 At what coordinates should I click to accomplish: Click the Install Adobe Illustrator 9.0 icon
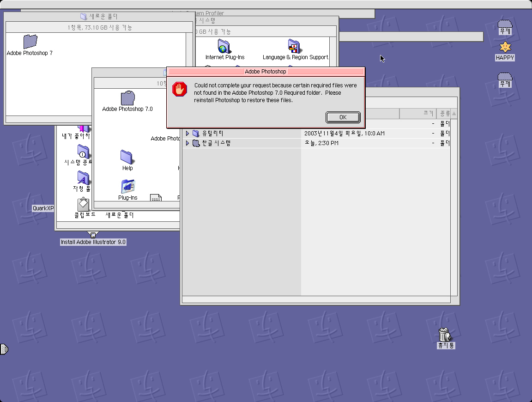tap(93, 235)
